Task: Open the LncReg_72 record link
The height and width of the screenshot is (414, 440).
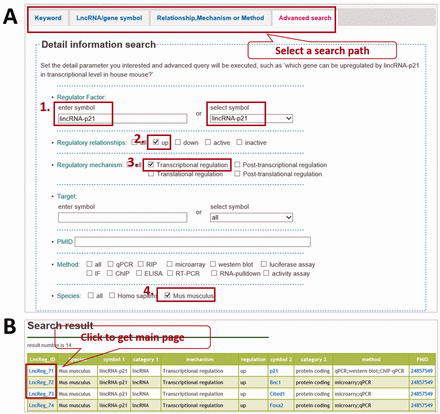Action: [x=41, y=382]
